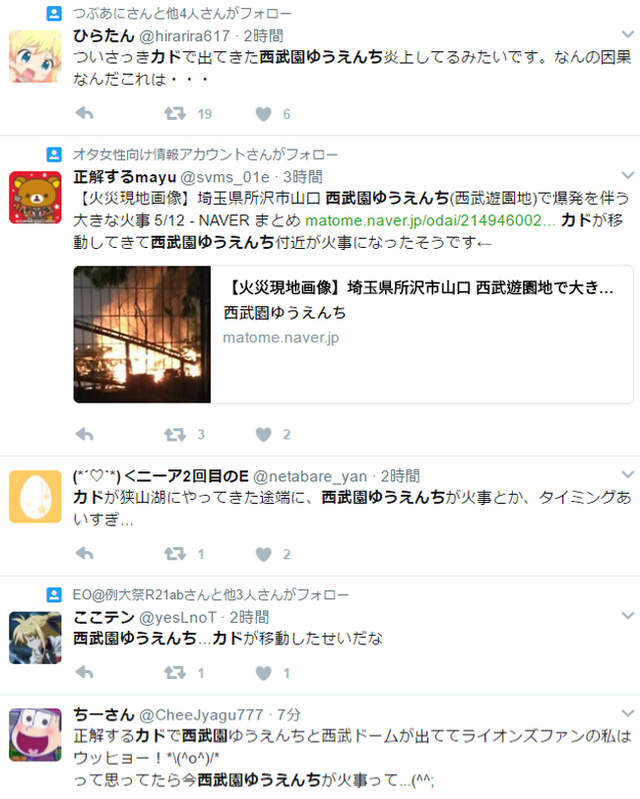Retweet the 正解するmayu tweet with 3 retweets
The image size is (640, 799).
[175, 434]
